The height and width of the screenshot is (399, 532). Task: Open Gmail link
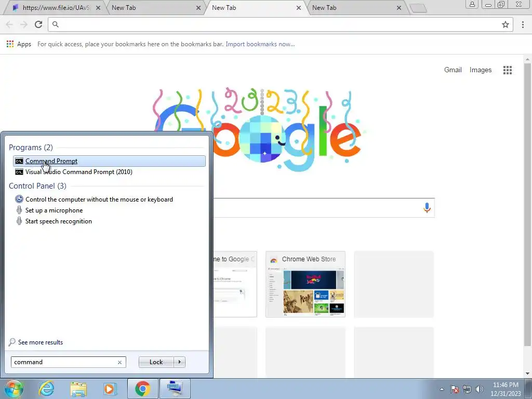tap(453, 70)
